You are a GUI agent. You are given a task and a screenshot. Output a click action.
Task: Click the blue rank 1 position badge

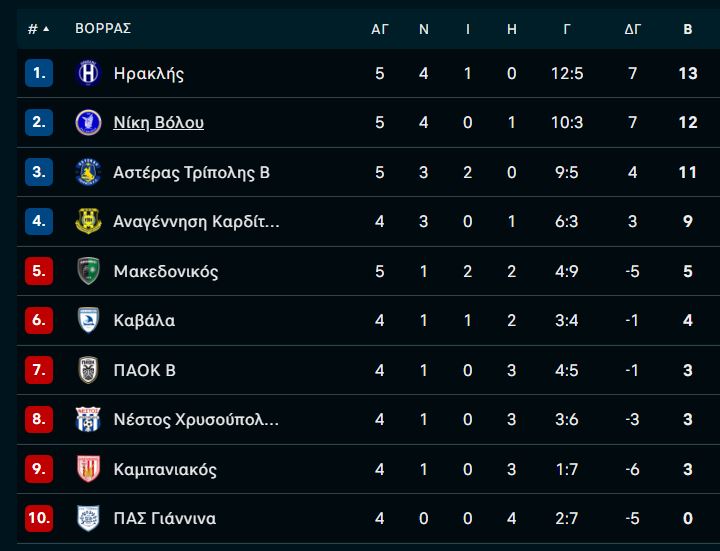coord(38,73)
